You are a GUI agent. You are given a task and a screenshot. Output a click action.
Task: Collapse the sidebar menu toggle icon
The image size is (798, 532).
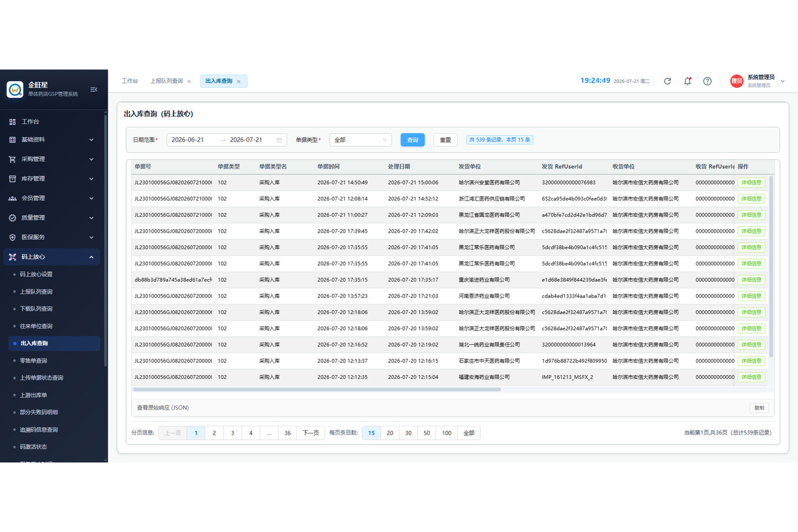coord(94,89)
